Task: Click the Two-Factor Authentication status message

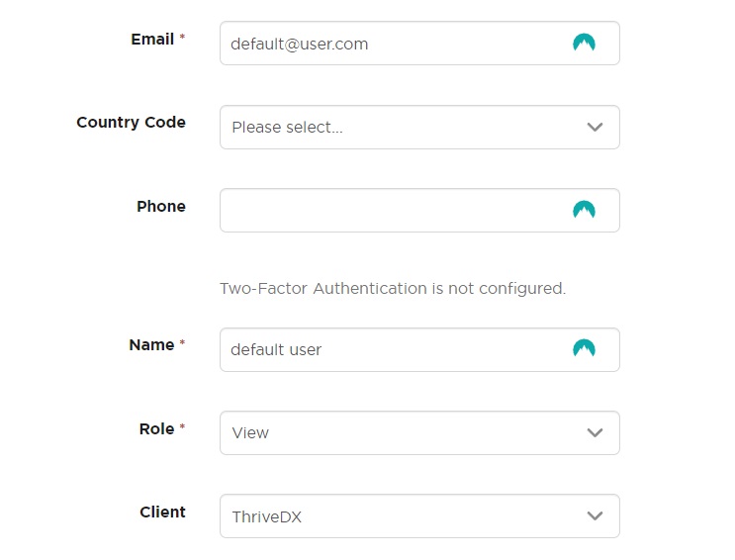Action: click(393, 289)
